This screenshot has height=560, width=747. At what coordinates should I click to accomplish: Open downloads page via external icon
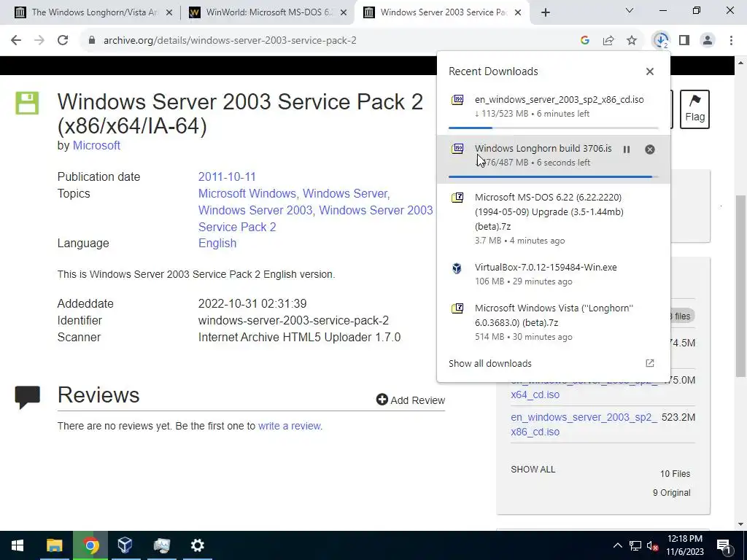click(x=650, y=363)
